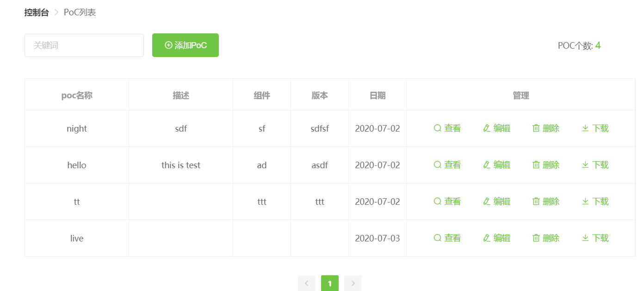Click the 版本 column header
Screen dimensions: 644x291
coord(320,95)
